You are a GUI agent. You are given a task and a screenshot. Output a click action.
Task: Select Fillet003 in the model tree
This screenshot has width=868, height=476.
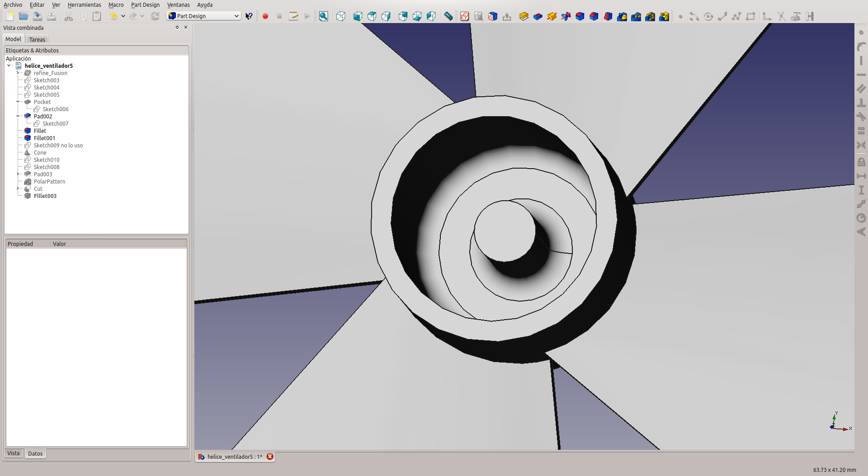tap(45, 196)
